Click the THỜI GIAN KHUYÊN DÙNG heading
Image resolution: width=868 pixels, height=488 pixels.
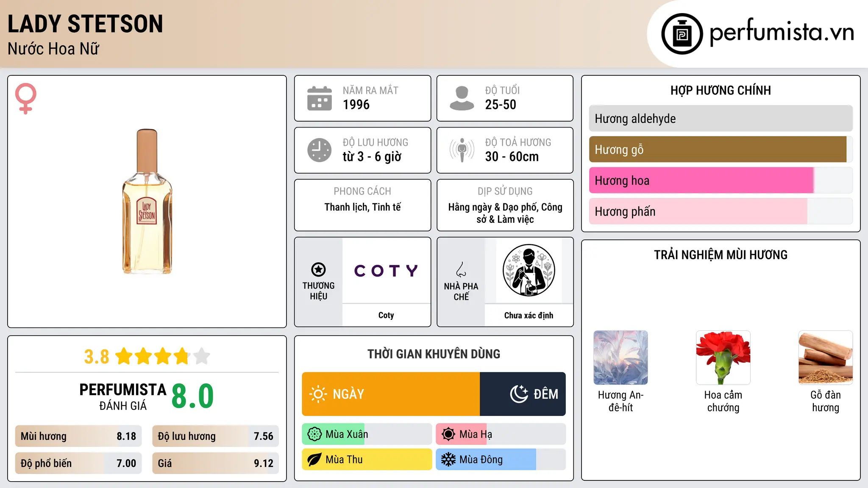click(434, 354)
